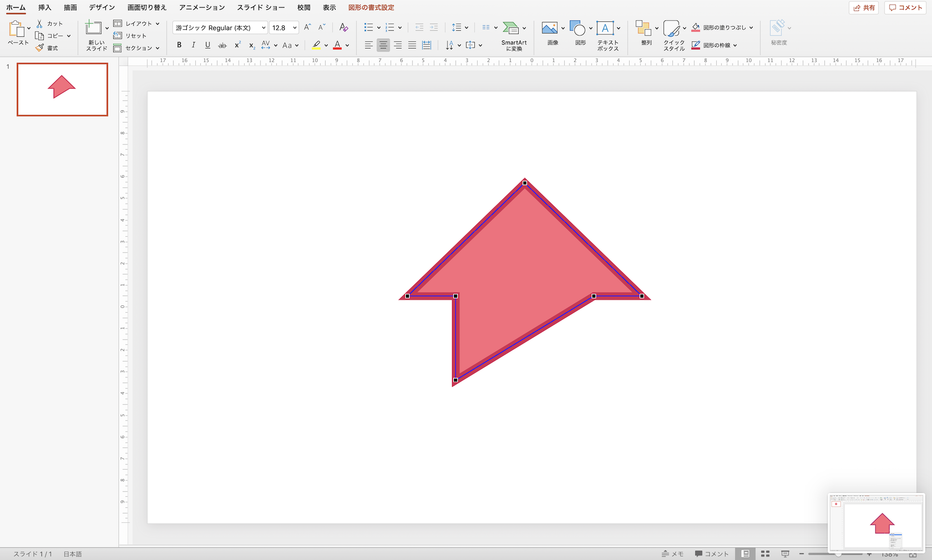932x560 pixels.
Task: Click the テキストボックス text box icon
Action: (x=605, y=28)
